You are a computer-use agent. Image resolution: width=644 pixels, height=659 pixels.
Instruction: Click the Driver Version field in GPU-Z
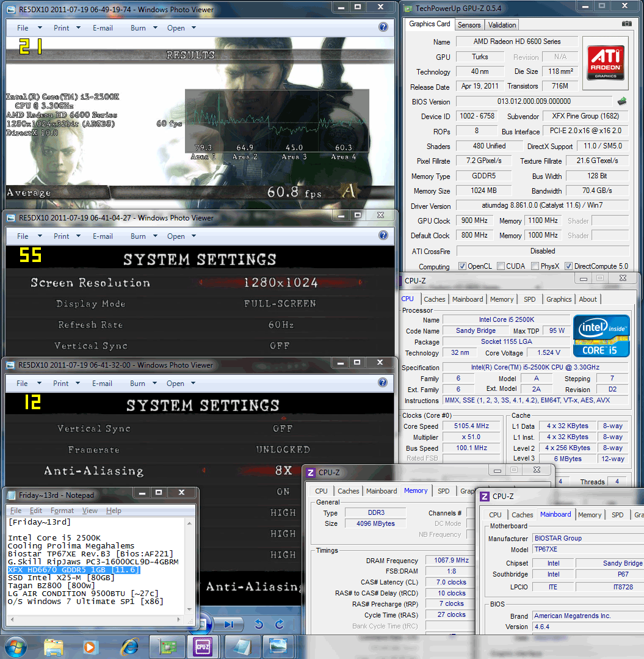pos(542,205)
